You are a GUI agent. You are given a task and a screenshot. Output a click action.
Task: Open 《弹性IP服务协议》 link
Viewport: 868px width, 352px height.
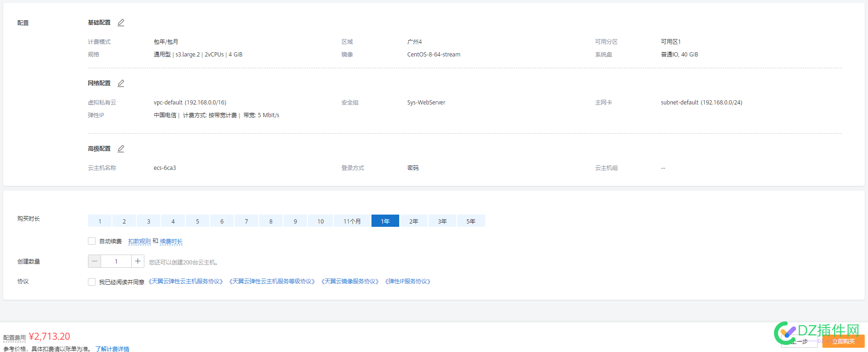coord(408,281)
